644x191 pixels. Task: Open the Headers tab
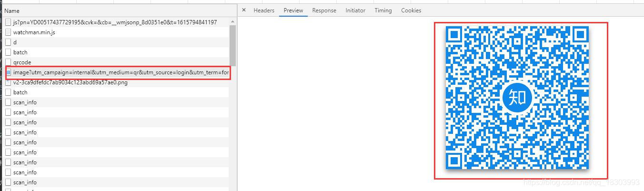(264, 10)
